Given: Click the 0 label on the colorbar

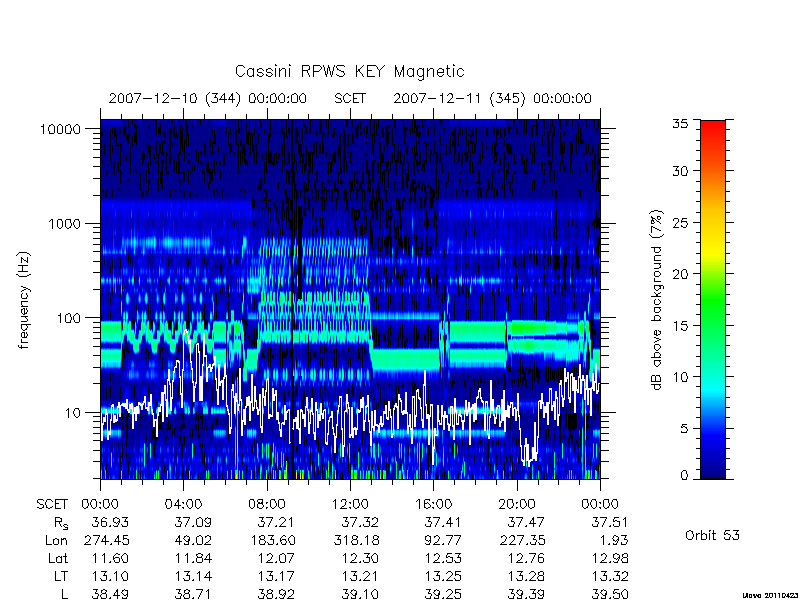Looking at the screenshot, I should tap(684, 476).
